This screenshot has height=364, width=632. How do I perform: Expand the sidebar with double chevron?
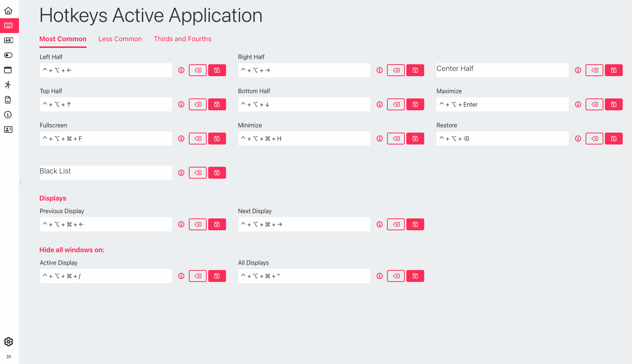coord(9,357)
